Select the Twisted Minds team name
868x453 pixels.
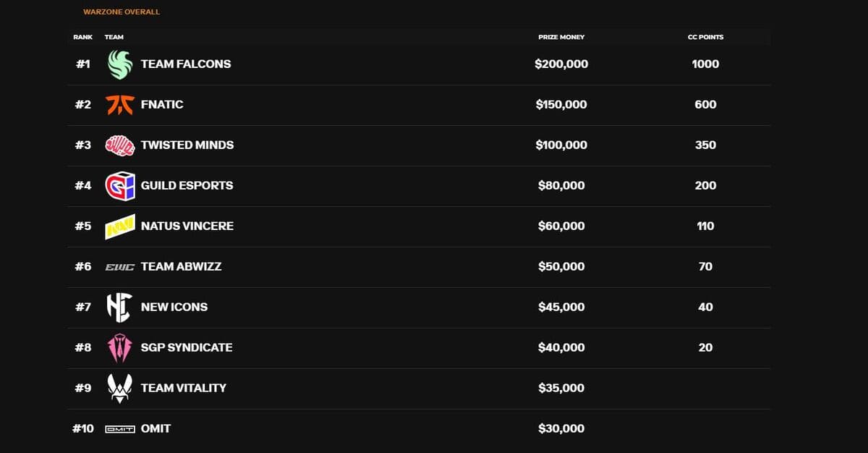tap(187, 145)
